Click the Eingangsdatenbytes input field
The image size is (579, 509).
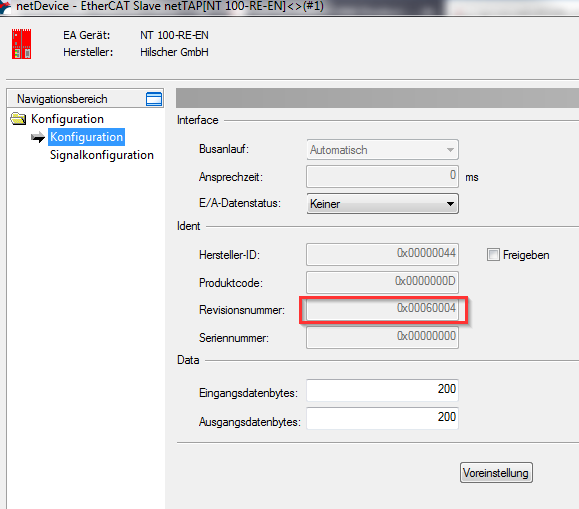tap(382, 390)
